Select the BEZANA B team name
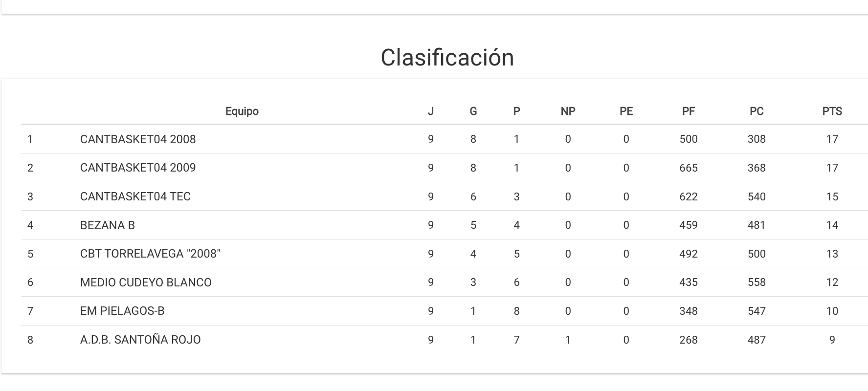This screenshot has height=391, width=868. pyautogui.click(x=108, y=225)
